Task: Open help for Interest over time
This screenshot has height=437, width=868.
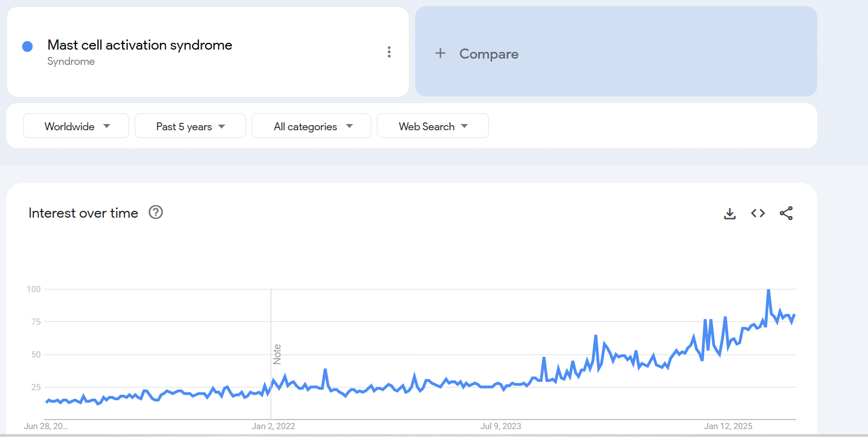Action: (155, 213)
